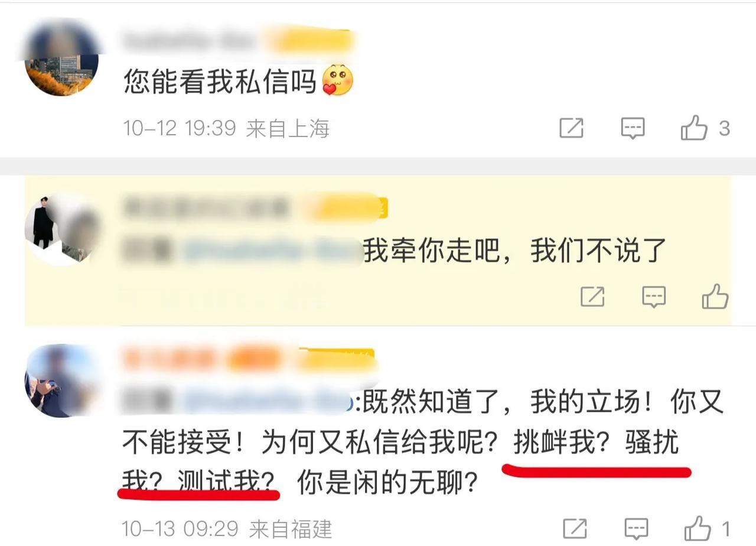The image size is (756, 546).
Task: Like the comment with 3 thumbs-up
Action: click(693, 128)
